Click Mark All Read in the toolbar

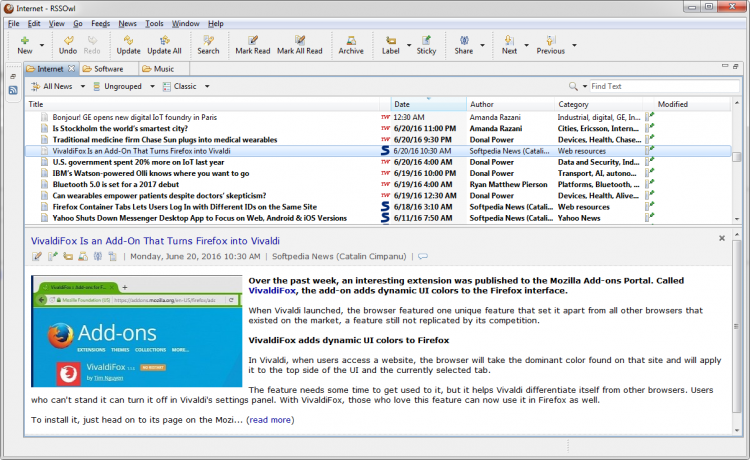[x=300, y=45]
